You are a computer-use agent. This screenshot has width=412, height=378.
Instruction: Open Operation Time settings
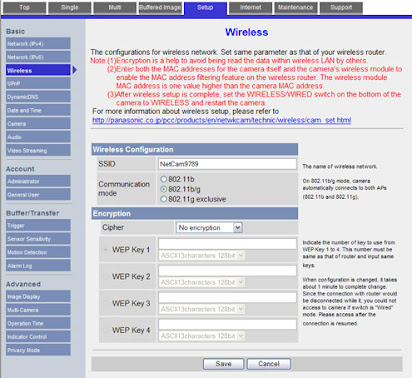point(38,323)
